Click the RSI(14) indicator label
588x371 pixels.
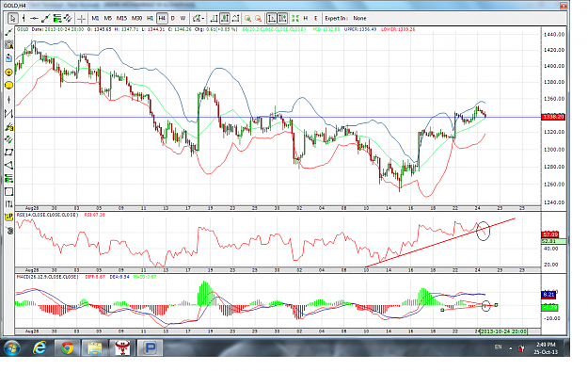point(47,215)
